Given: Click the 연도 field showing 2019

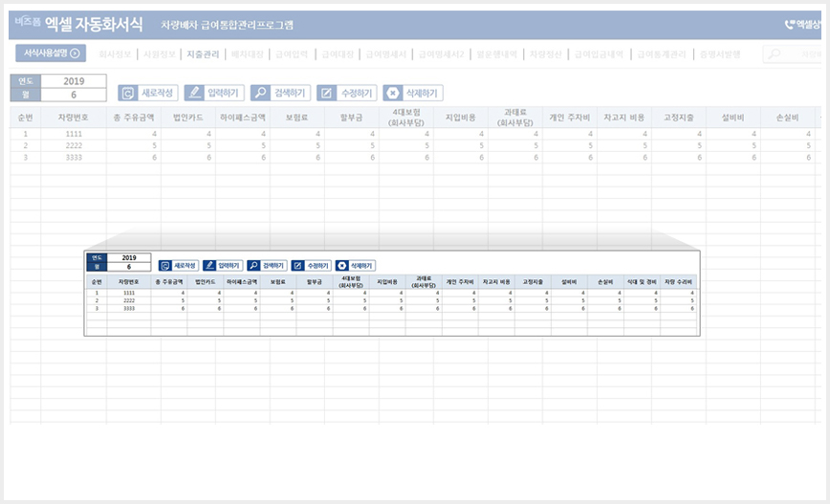Looking at the screenshot, I should [74, 81].
